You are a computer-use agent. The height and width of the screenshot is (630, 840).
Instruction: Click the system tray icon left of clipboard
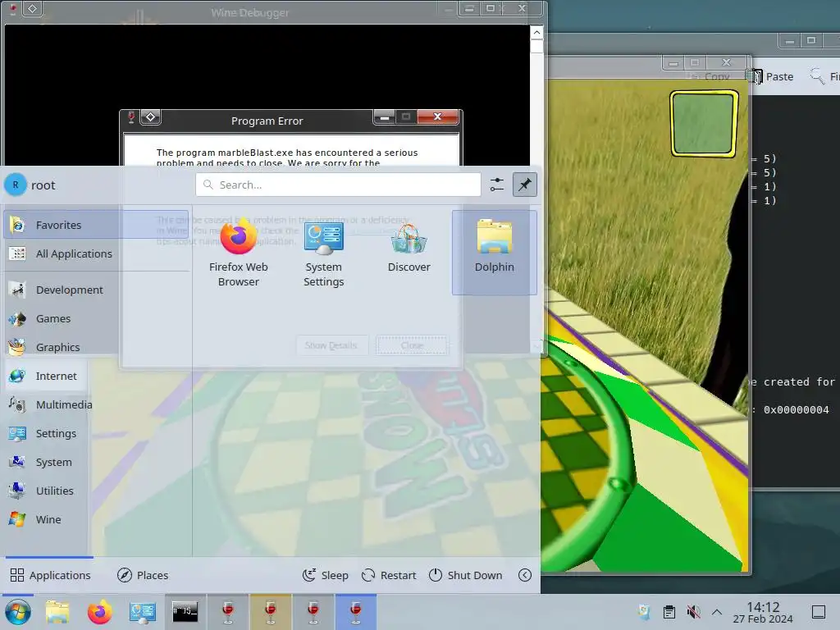coord(645,612)
